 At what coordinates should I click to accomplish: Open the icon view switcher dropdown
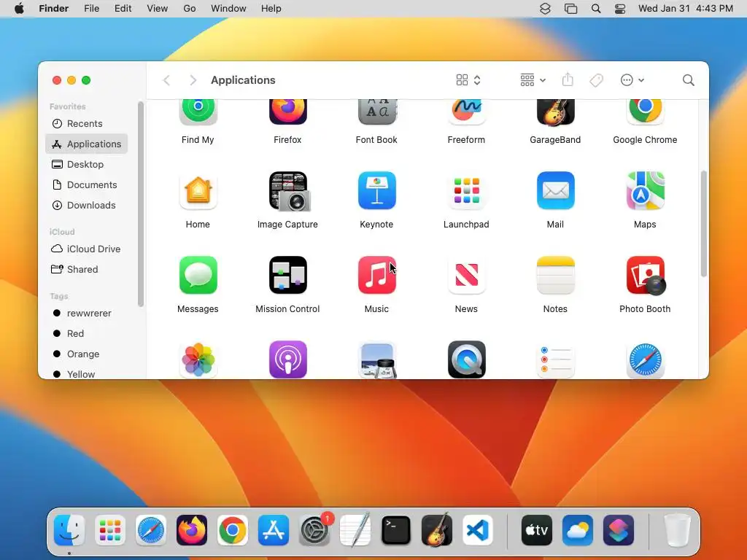pos(468,80)
